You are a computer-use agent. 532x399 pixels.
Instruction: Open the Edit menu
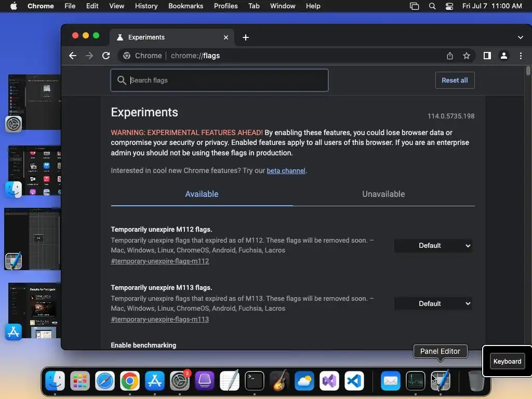pyautogui.click(x=92, y=6)
